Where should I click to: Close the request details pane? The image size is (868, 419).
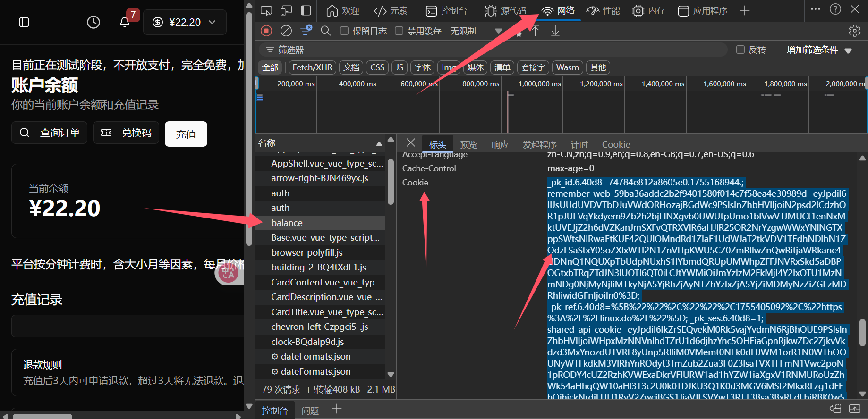[411, 142]
